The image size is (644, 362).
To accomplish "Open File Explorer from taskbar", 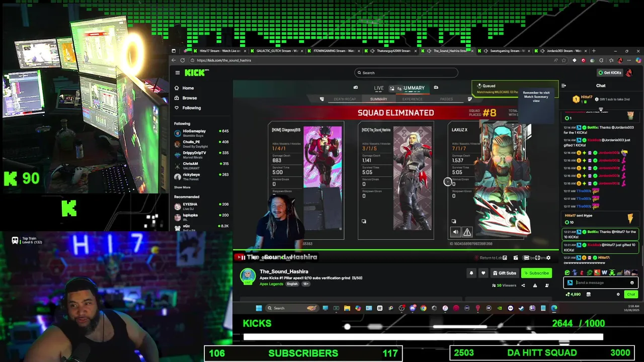I will coord(347,308).
